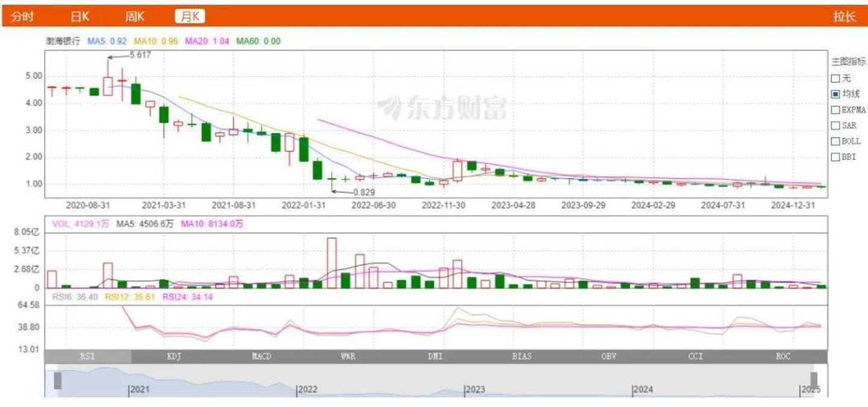This screenshot has height=407, width=868.
Task: Enable the 无 main indicator checkbox
Action: tap(835, 78)
